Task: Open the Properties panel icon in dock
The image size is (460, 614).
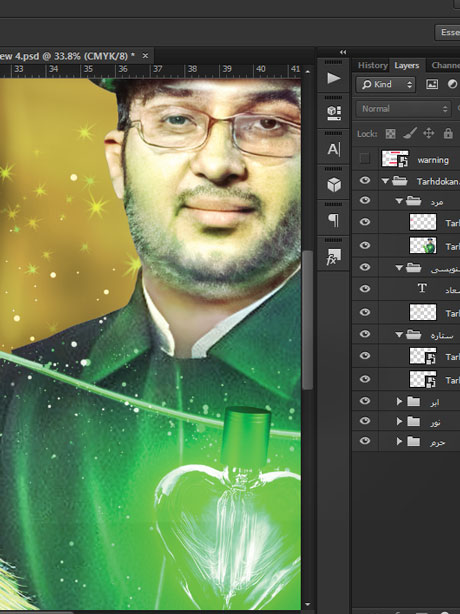Action: (334, 113)
